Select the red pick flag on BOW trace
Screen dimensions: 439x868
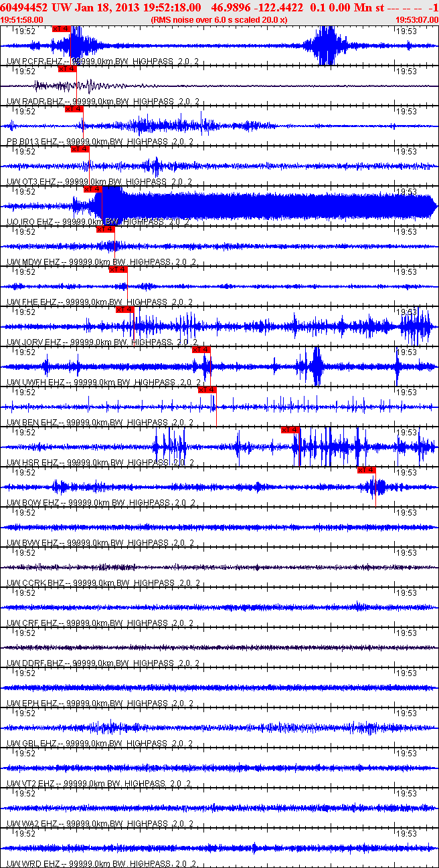click(x=366, y=470)
